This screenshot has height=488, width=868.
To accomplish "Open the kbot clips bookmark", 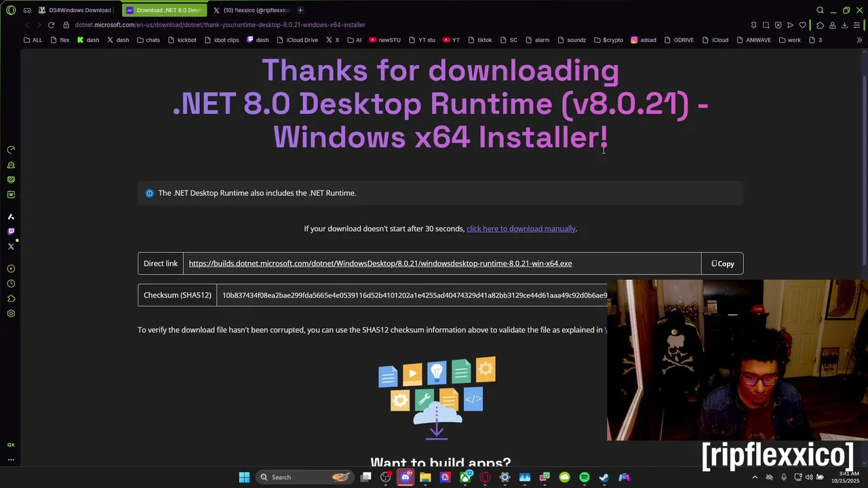I will click(x=221, y=40).
